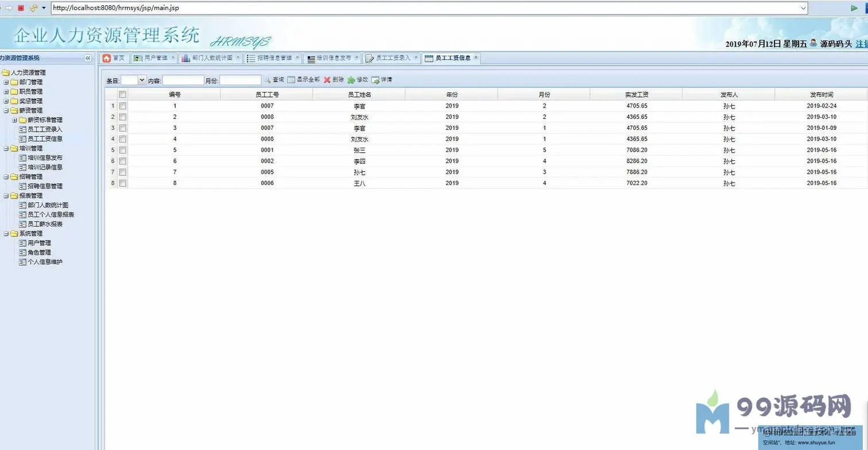This screenshot has width=868, height=450.
Task: Click the home icon on 首页 tab
Action: [107, 58]
